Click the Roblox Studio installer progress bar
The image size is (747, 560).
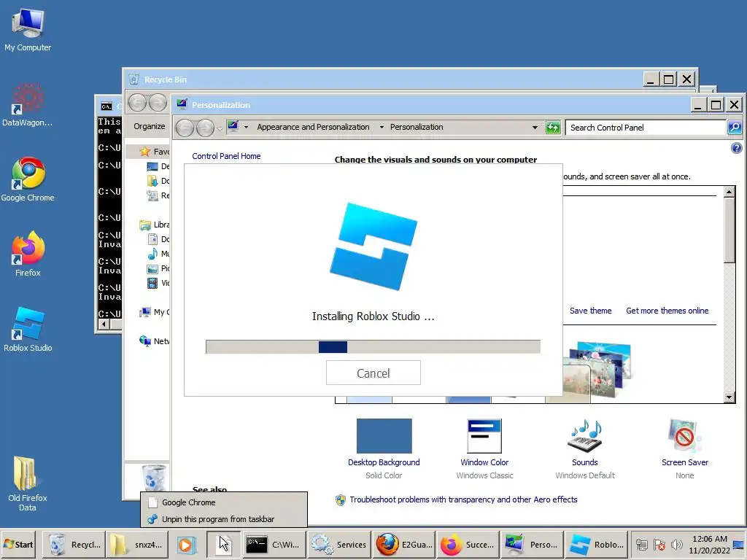pos(373,346)
